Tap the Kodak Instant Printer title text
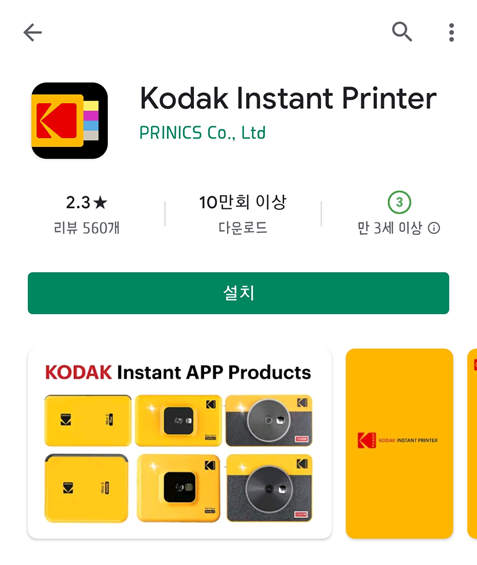477x565 pixels. point(288,98)
